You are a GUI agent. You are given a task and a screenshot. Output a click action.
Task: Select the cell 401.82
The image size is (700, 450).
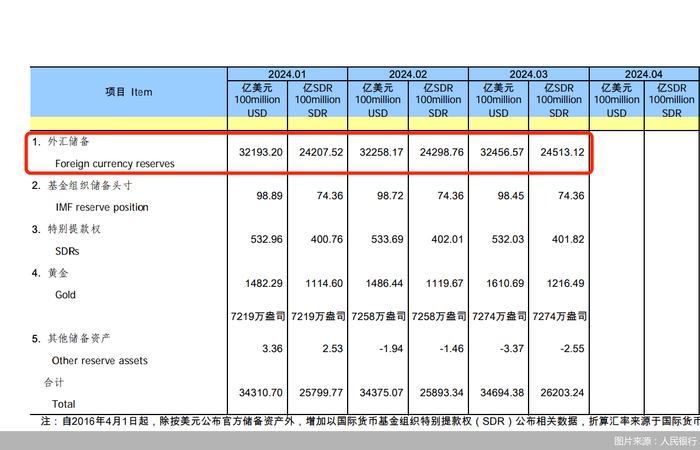click(x=568, y=240)
